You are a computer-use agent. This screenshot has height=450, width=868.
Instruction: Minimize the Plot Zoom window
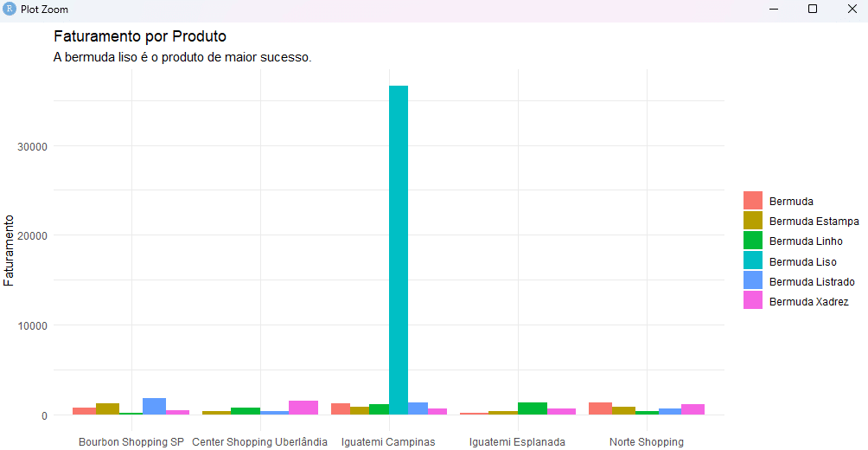pyautogui.click(x=774, y=10)
